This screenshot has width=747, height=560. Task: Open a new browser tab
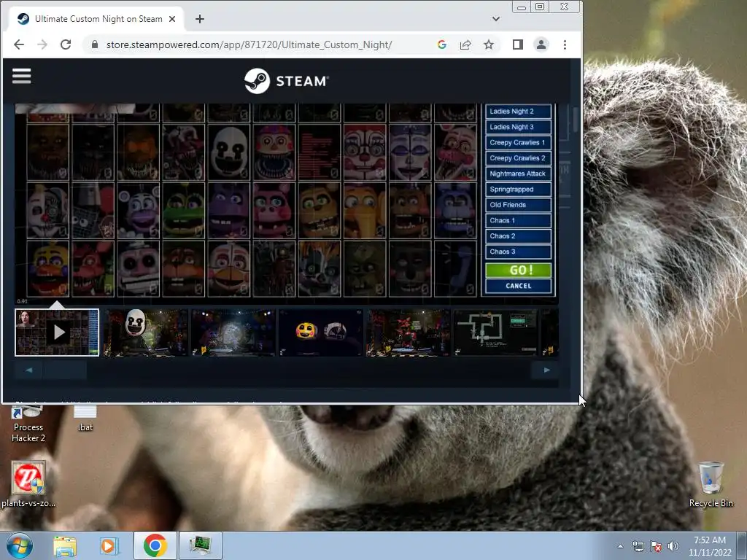point(200,19)
